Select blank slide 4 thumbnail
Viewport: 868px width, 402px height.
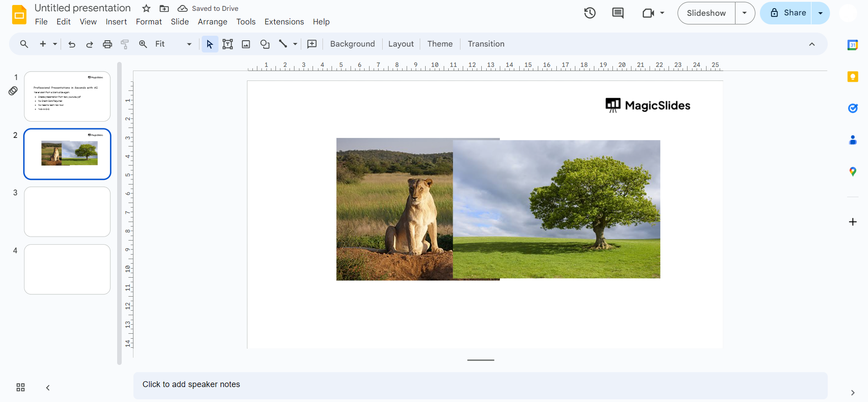point(67,270)
